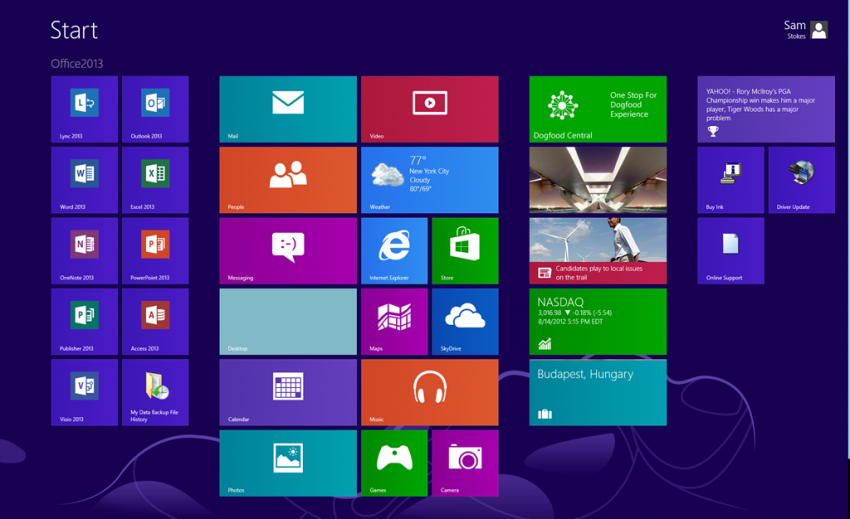Click the Start heading text

(x=74, y=30)
